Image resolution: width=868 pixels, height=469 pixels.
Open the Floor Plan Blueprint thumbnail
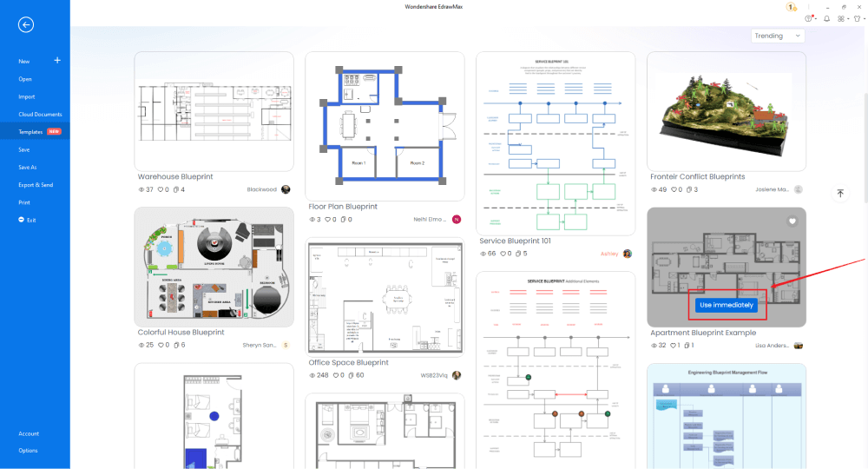(385, 126)
